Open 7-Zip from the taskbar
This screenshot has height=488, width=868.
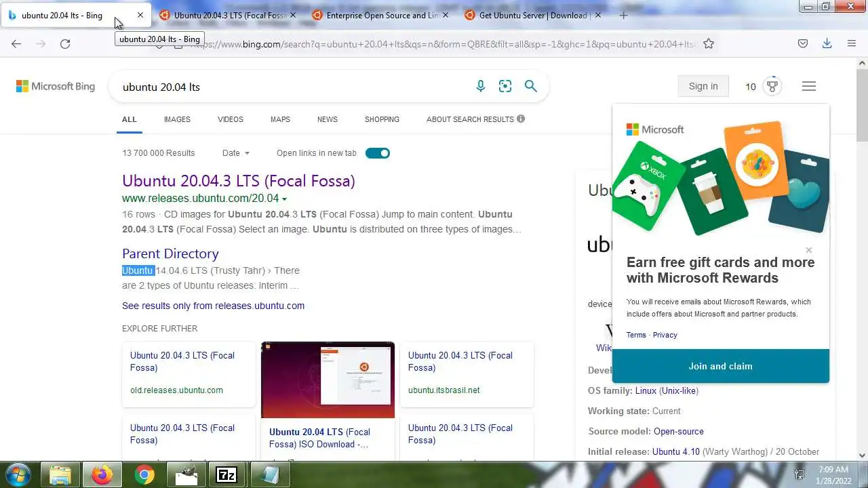tap(226, 475)
